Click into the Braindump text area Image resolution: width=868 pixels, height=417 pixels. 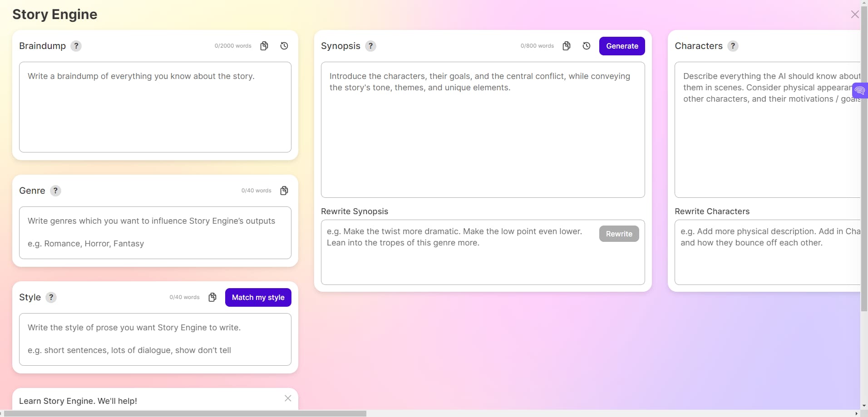point(154,108)
